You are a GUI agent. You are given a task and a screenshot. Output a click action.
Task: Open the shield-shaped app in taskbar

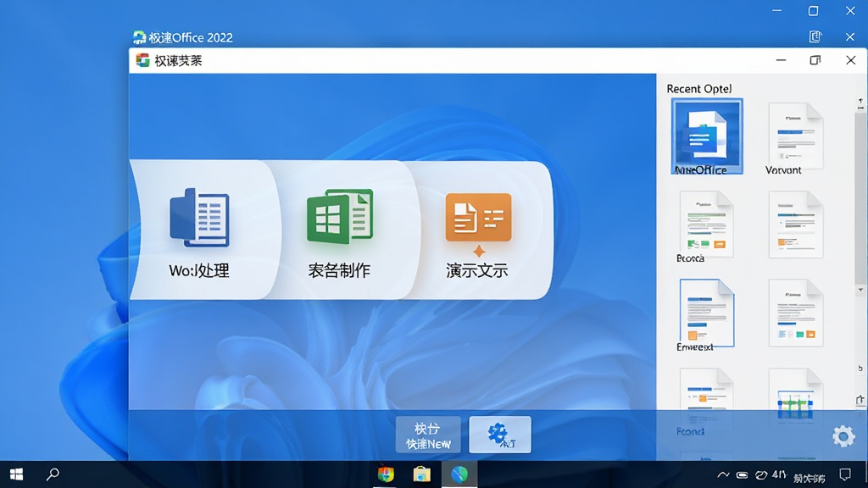tap(386, 474)
